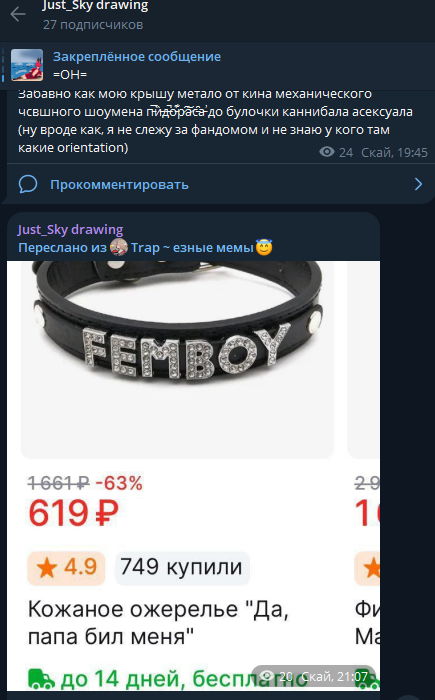Click the eye views icon showing 20
Image resolution: width=435 pixels, height=700 pixels.
(267, 676)
